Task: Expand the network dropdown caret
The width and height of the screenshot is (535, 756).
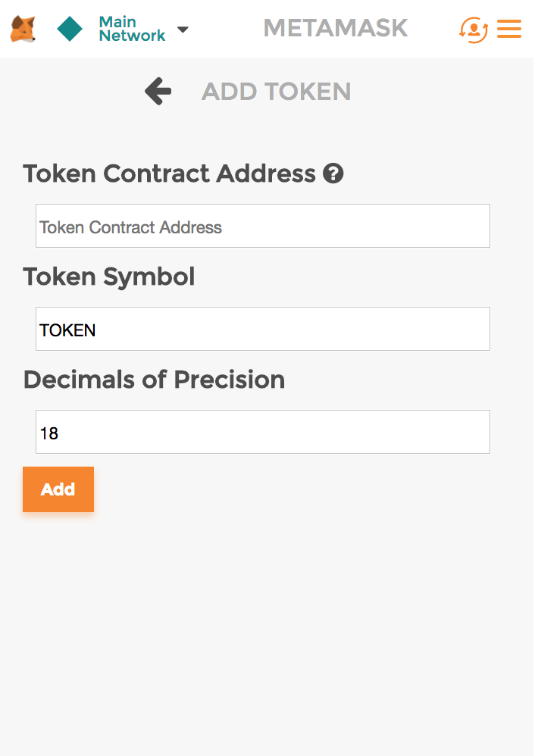Action: 183,30
